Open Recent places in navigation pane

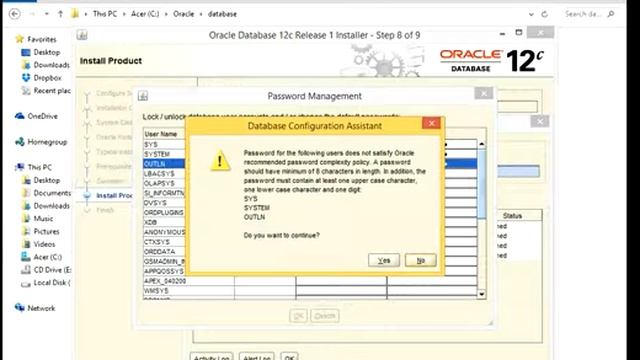click(46, 91)
